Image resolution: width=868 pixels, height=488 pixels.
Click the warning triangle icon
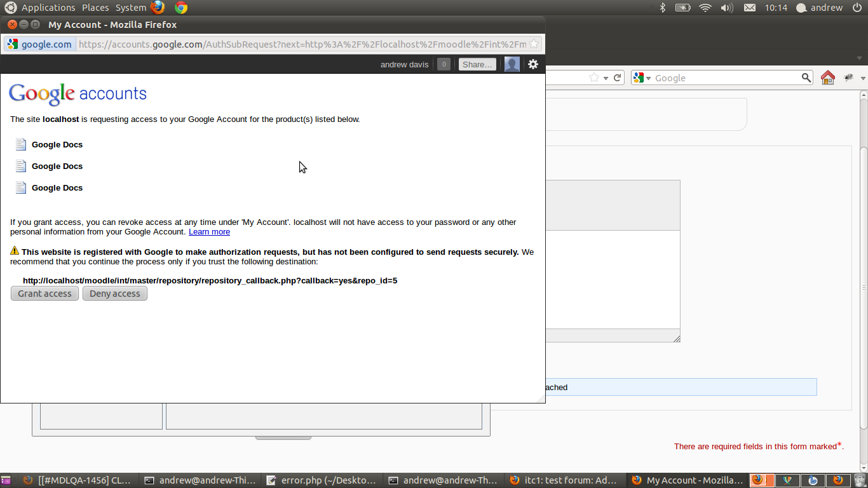click(x=15, y=251)
